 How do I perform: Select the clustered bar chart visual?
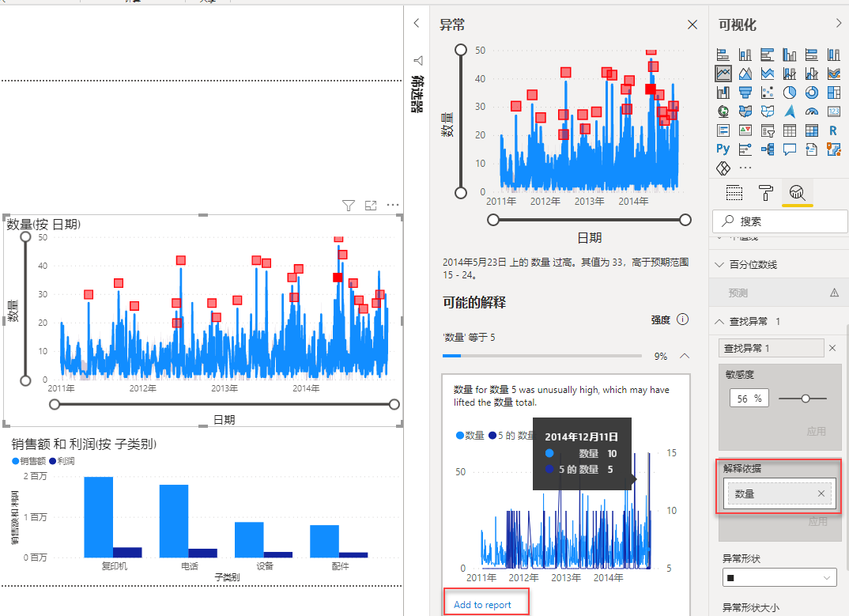tap(768, 55)
